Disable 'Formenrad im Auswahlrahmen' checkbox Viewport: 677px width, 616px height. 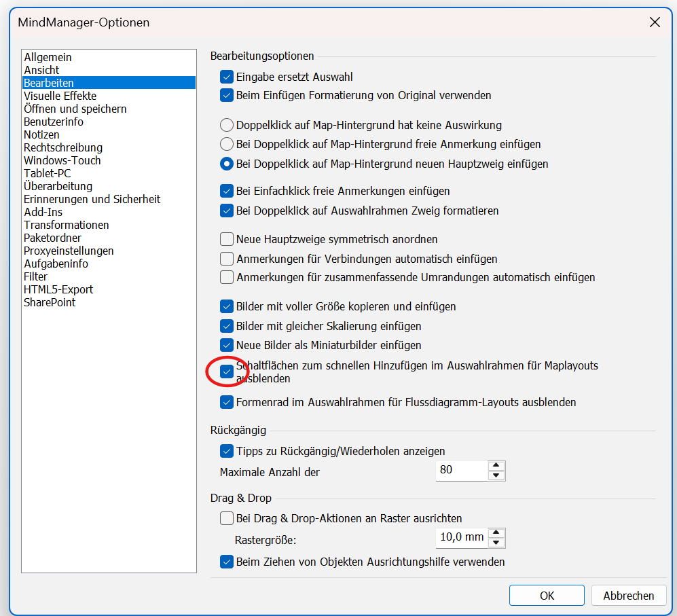tap(227, 402)
